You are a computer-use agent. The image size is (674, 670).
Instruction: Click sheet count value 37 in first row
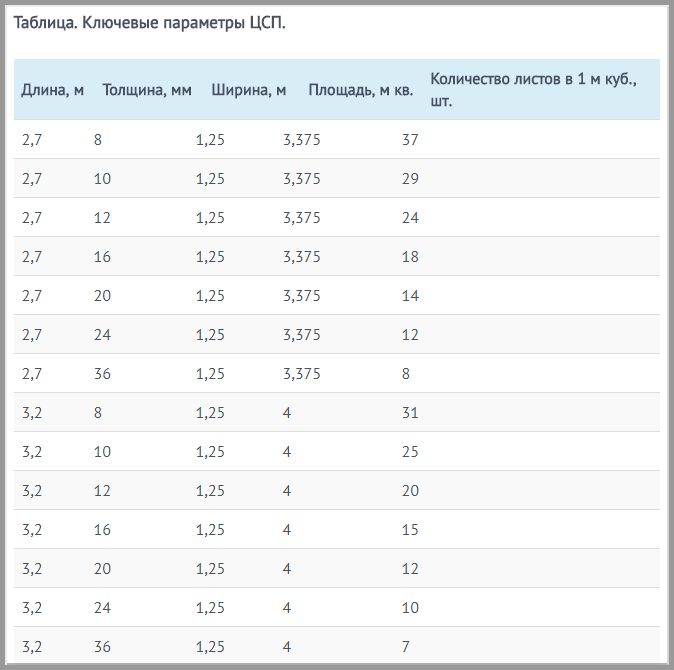(x=410, y=140)
